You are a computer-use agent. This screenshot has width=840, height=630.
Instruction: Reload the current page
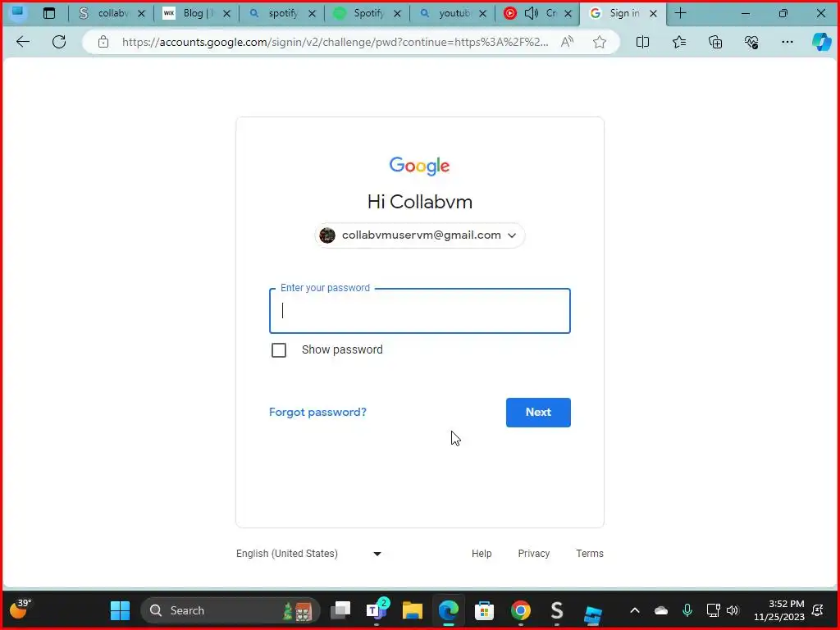(x=59, y=42)
